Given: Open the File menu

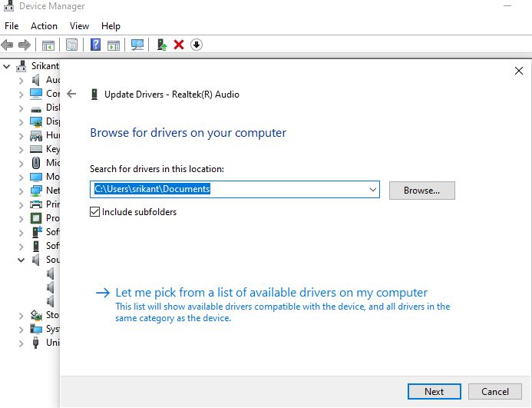Looking at the screenshot, I should (x=12, y=26).
